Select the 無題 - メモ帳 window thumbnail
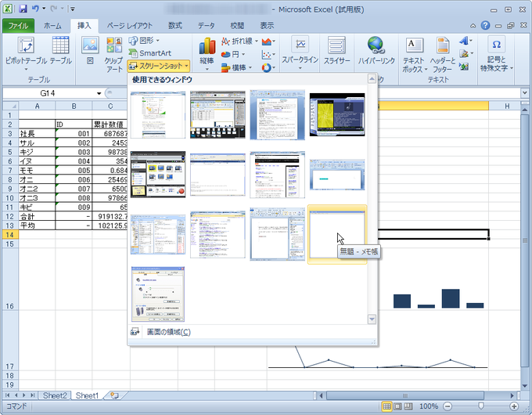Viewport: 532px width, 415px height. [337, 234]
